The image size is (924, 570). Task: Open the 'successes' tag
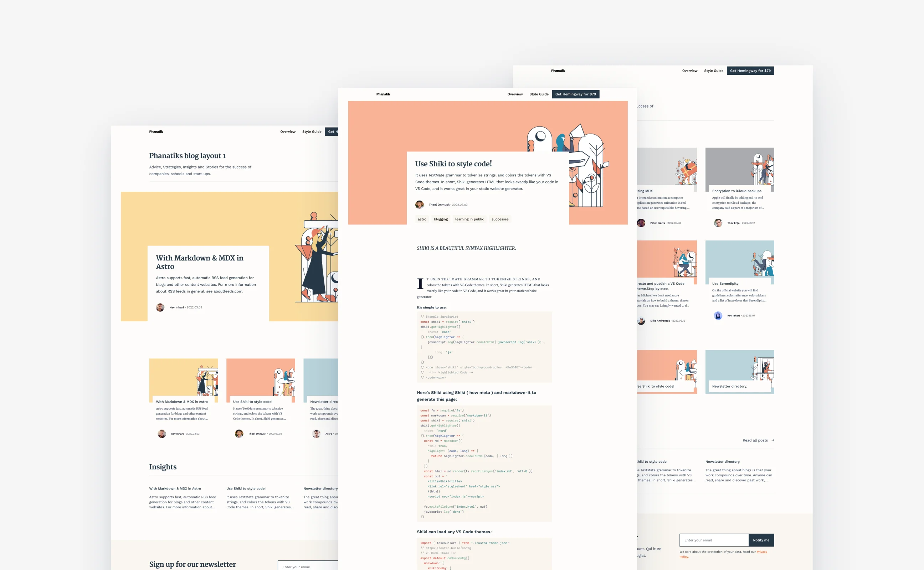pyautogui.click(x=500, y=219)
